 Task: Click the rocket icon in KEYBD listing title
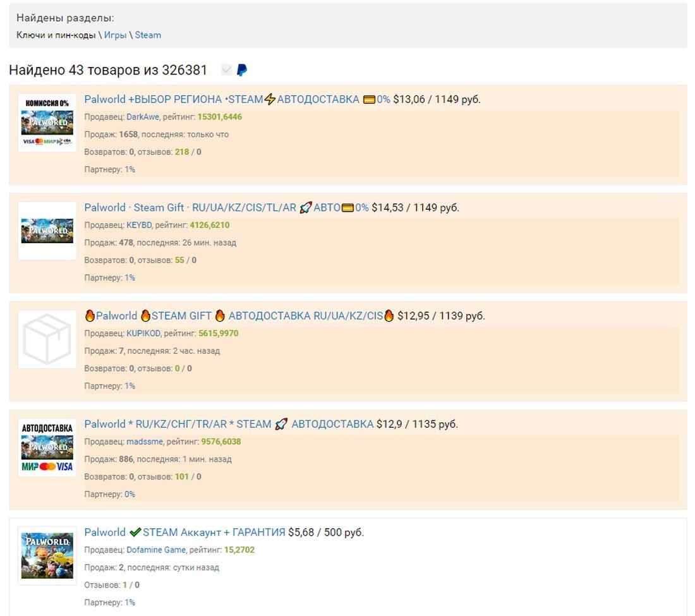point(305,207)
